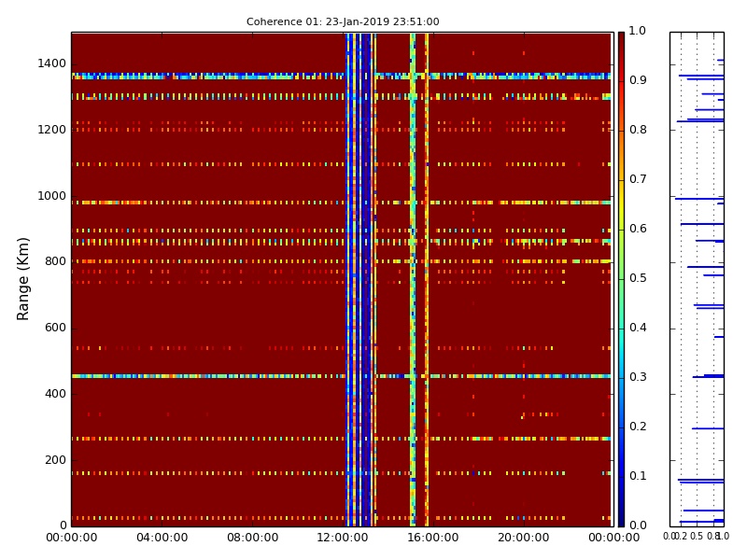Select the 1000 range tick label
This screenshot has width=747, height=560.
[52, 196]
